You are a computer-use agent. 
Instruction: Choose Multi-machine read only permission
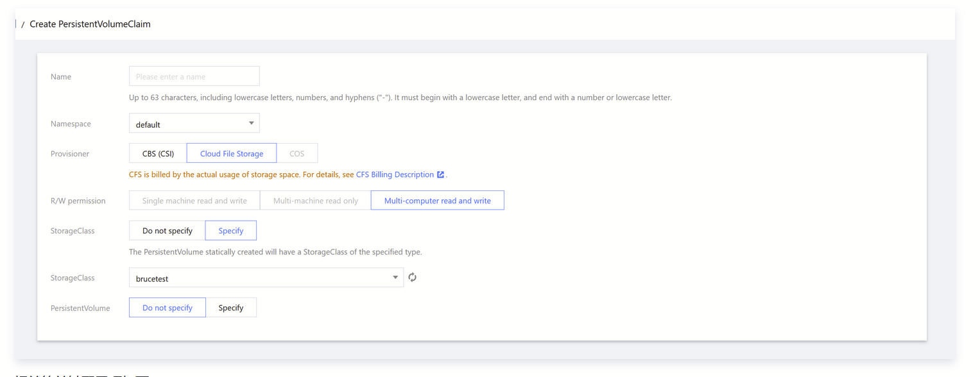click(315, 201)
